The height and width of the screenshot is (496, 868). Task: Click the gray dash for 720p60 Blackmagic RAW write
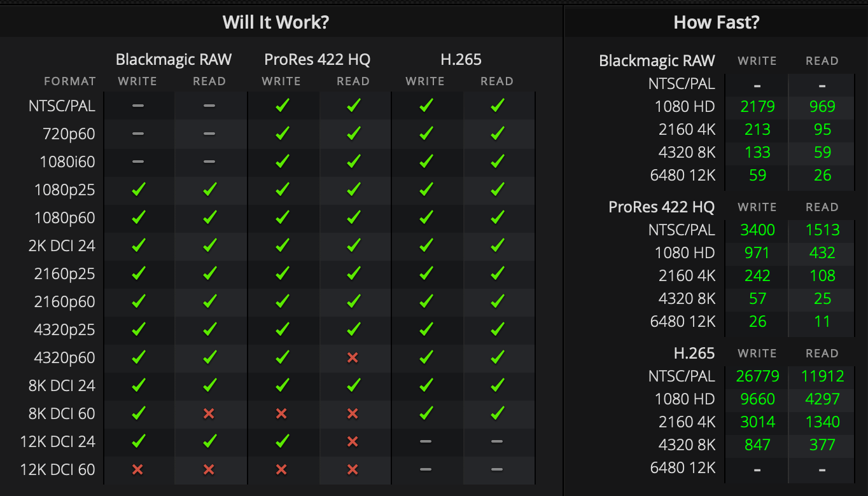tap(138, 134)
